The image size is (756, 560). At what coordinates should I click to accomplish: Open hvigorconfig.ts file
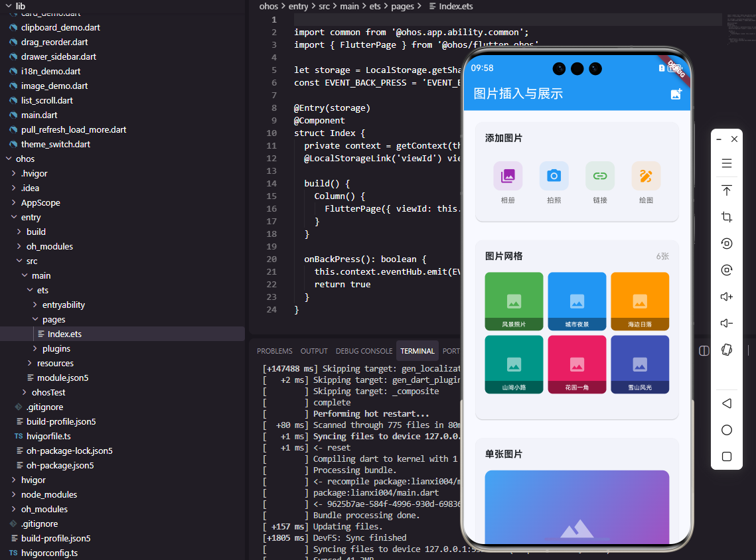[x=49, y=553]
